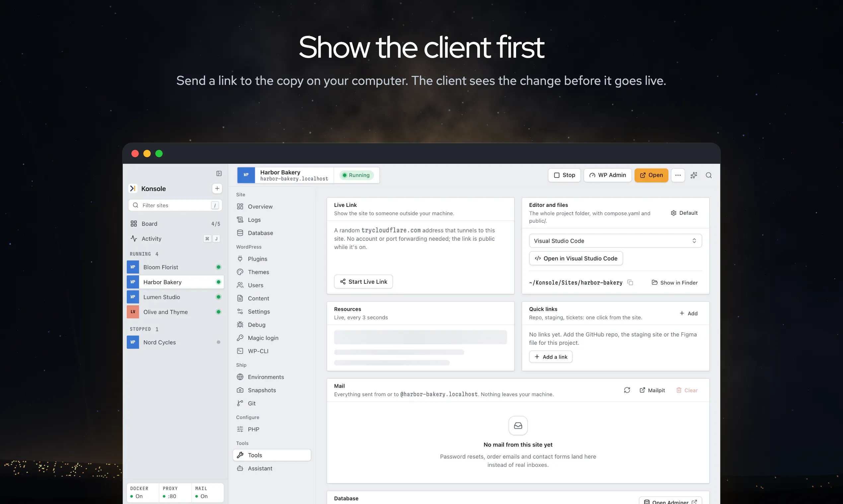Viewport: 843px width, 504px height.
Task: Start Live Link
Action: 363,282
